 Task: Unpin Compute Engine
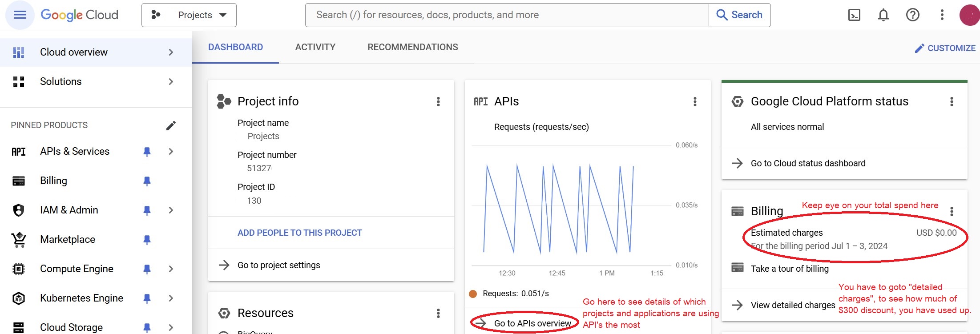click(x=147, y=270)
